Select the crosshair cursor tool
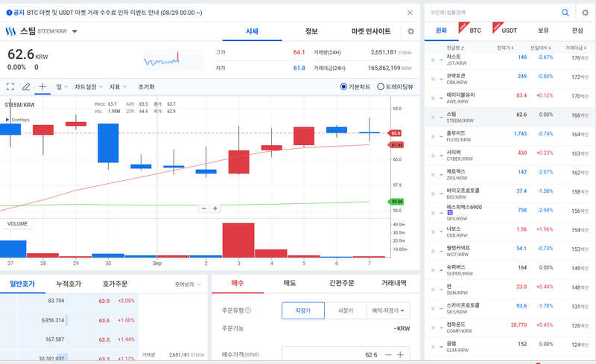Screen dimensions: 596x364 42,86
